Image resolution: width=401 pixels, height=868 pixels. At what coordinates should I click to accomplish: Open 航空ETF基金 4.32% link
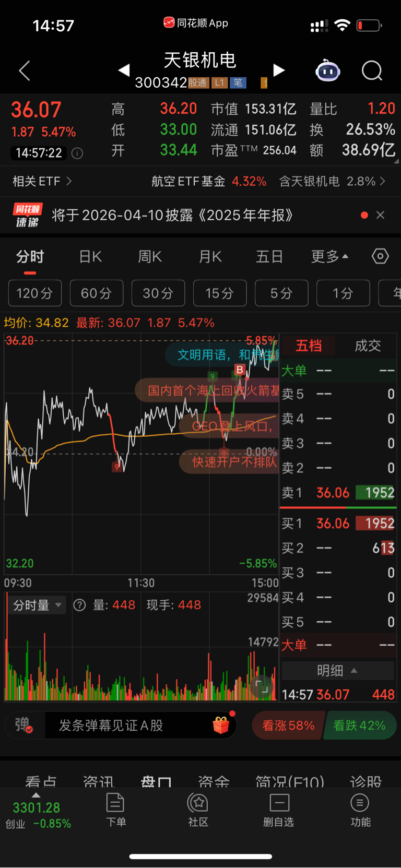click(x=209, y=181)
